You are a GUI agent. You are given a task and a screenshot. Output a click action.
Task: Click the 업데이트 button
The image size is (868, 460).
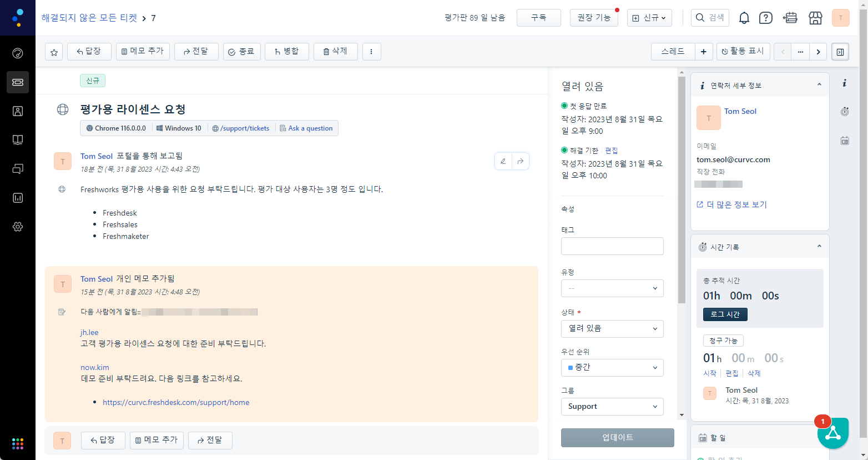pos(618,438)
